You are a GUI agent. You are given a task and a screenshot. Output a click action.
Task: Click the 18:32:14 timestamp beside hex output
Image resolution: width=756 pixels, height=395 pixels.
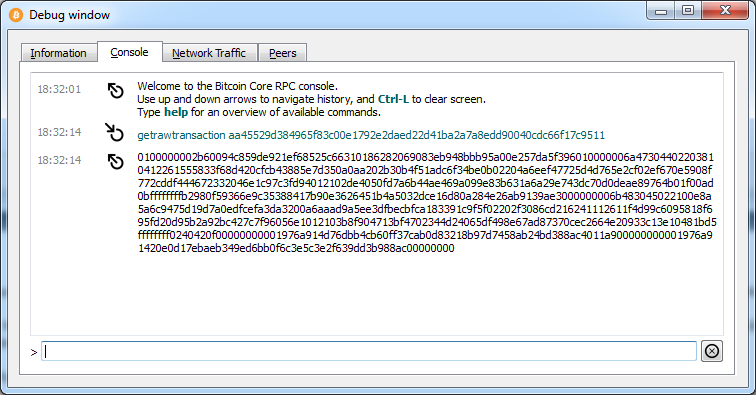coord(59,160)
